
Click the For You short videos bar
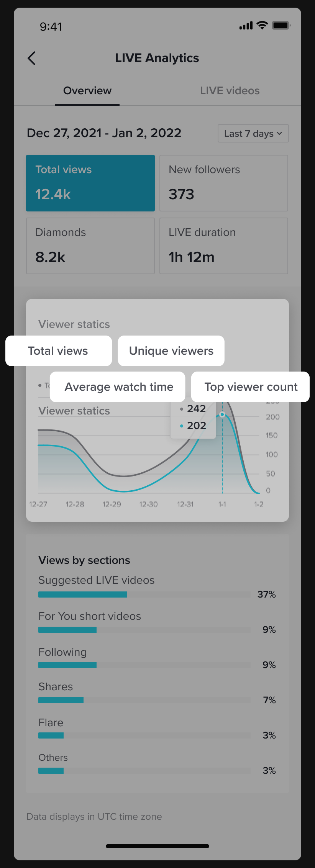tap(144, 630)
